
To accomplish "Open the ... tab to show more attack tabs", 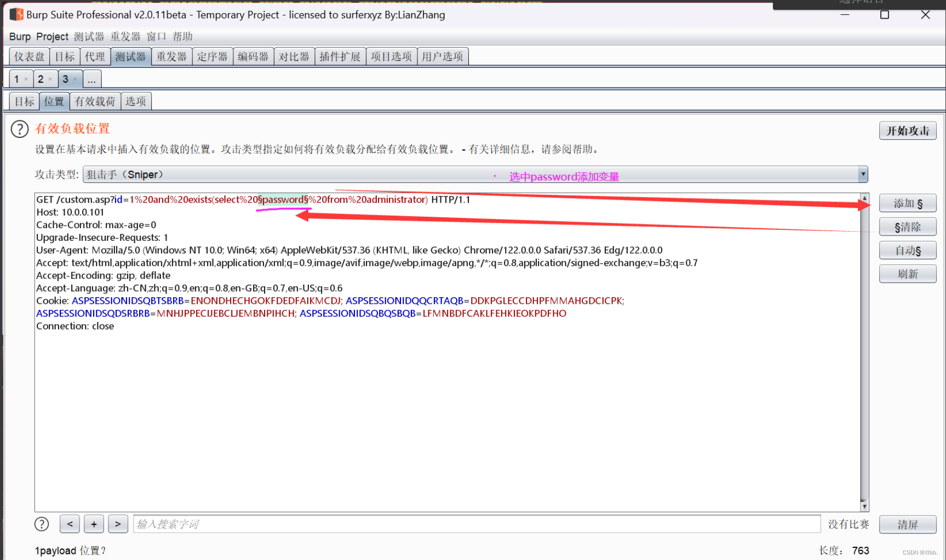I will 91,79.
